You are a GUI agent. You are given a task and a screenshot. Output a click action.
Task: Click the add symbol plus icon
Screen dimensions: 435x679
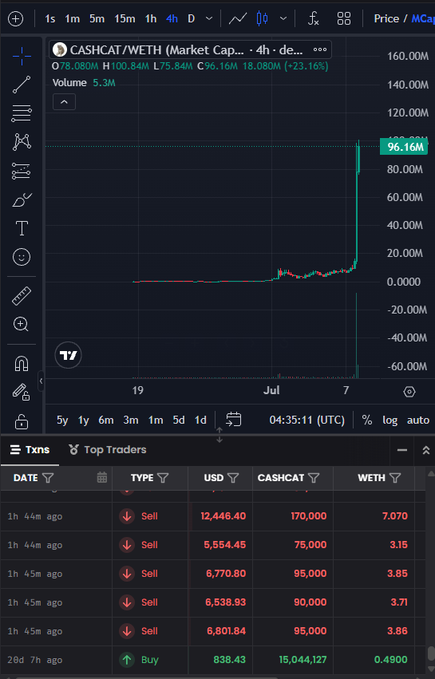click(x=16, y=19)
